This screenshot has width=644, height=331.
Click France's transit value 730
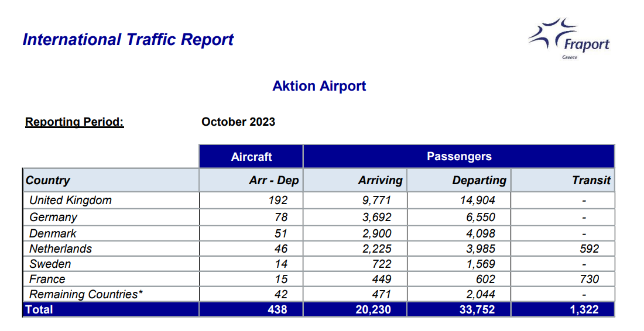click(590, 279)
